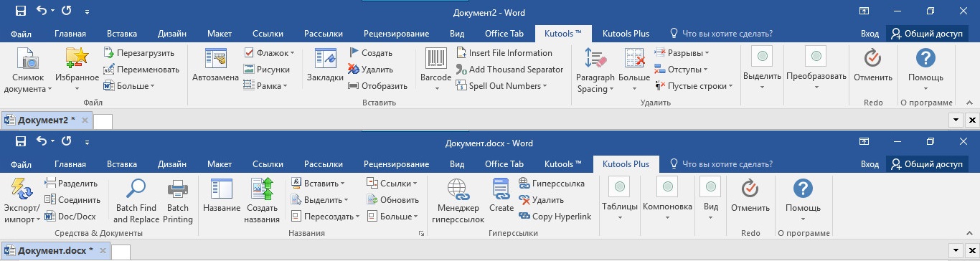Click Обновить captions button
The height and width of the screenshot is (261, 980).
[392, 200]
